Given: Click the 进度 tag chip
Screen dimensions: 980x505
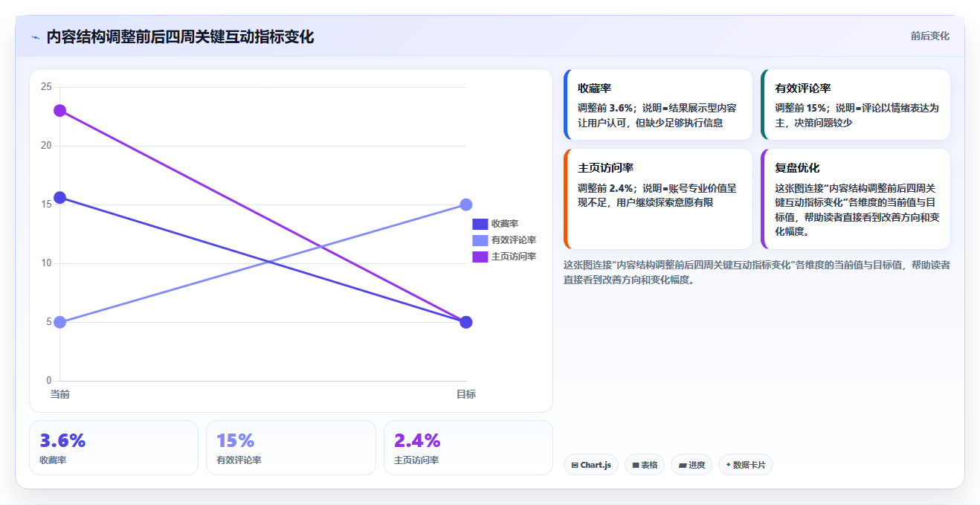Looking at the screenshot, I should (x=692, y=465).
